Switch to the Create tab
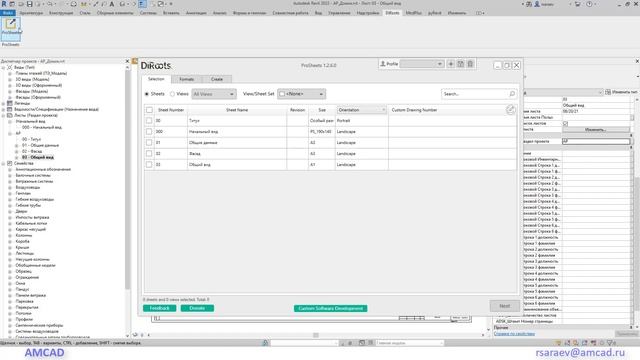This screenshot has height=360, width=640. tap(217, 79)
